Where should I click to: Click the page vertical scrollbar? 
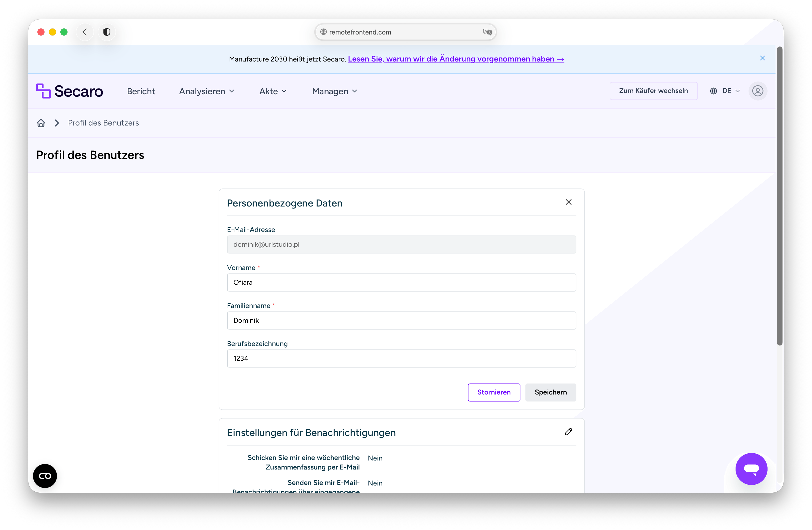779,196
